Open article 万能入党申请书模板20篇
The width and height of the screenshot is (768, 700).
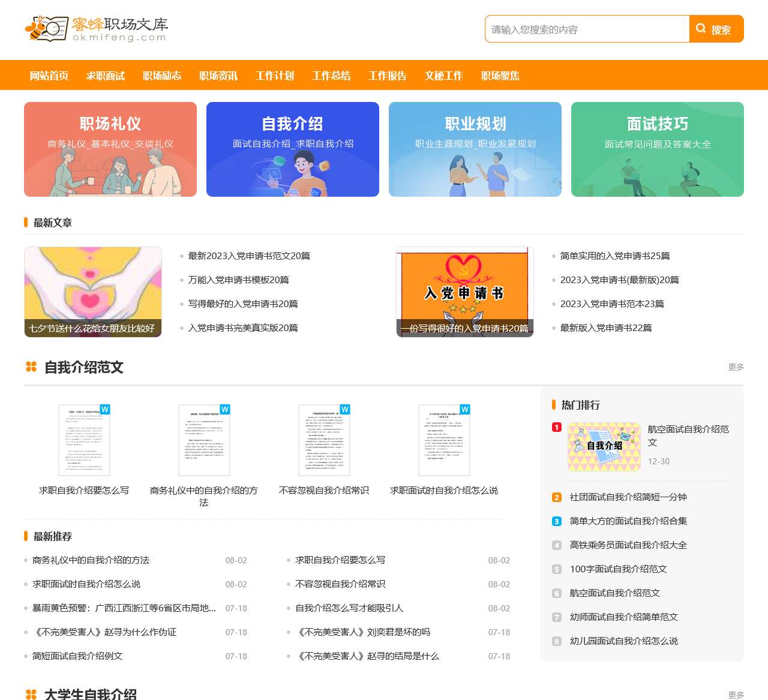(x=239, y=280)
